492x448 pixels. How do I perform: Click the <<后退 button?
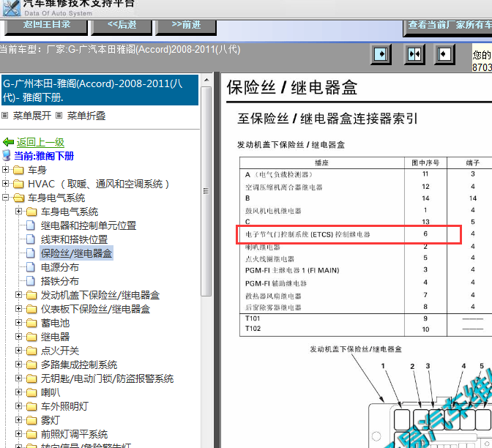(x=122, y=26)
